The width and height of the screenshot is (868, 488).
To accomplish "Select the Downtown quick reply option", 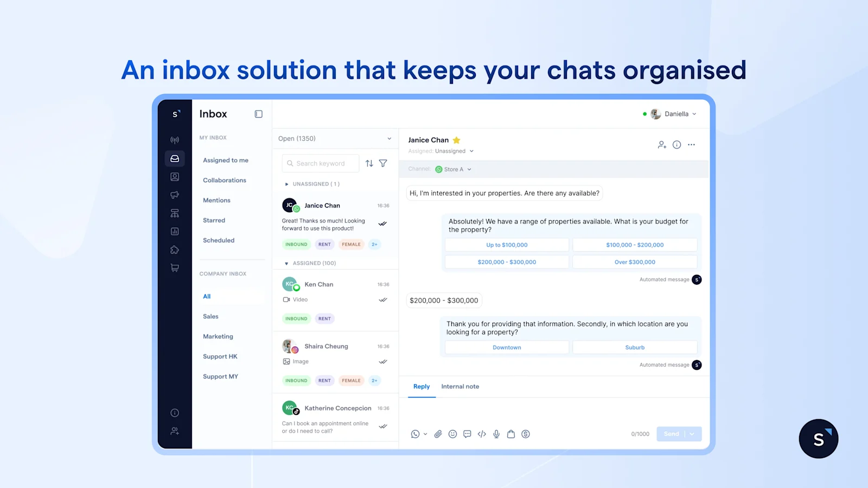I will coord(506,347).
